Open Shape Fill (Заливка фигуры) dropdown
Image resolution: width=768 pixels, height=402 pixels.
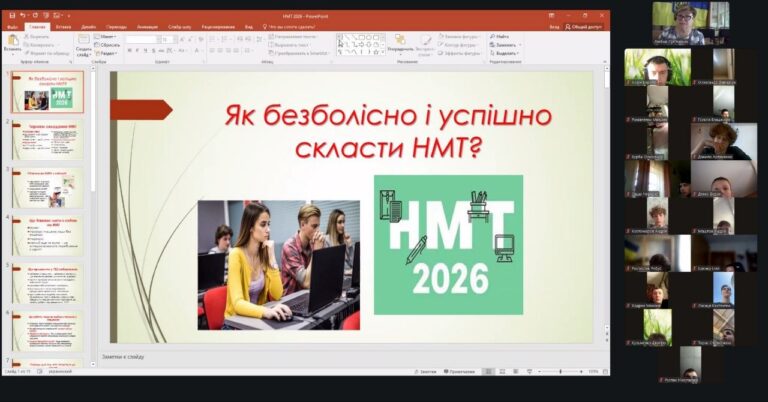pos(459,36)
